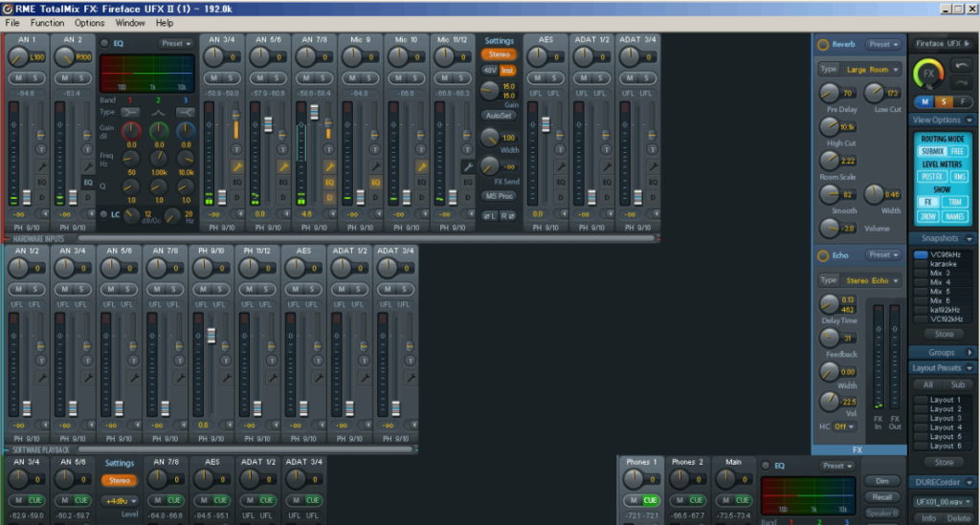Enable the Reverb effect power circle
Viewport: 980px width, 525px height.
coord(823,44)
